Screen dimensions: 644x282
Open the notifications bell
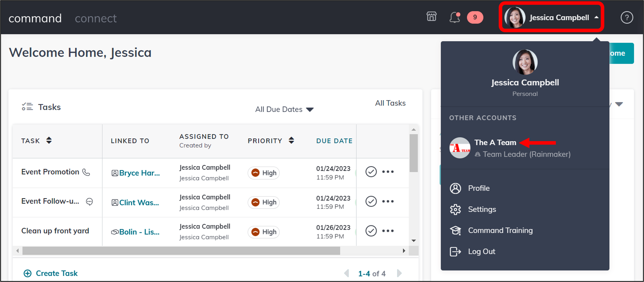point(454,17)
